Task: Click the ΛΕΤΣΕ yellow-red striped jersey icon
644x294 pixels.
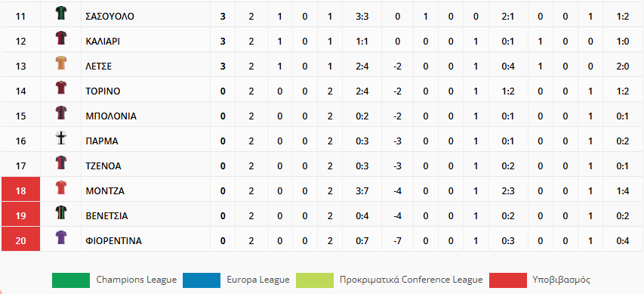Action: (x=61, y=63)
